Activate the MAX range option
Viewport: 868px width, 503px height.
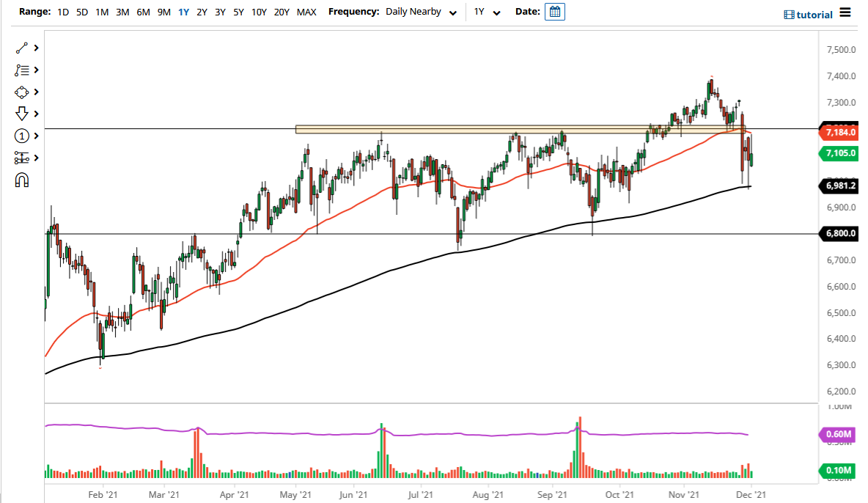[x=306, y=12]
